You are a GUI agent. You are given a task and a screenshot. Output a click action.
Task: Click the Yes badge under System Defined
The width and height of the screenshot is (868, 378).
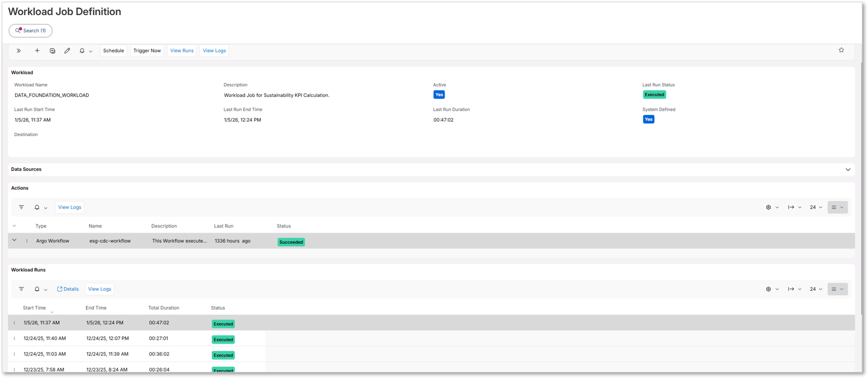[649, 119]
